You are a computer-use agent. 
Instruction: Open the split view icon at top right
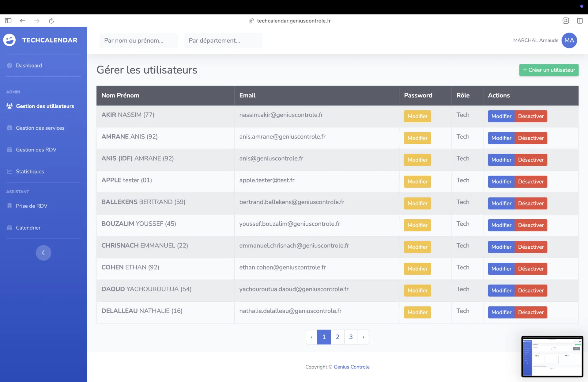pyautogui.click(x=580, y=21)
